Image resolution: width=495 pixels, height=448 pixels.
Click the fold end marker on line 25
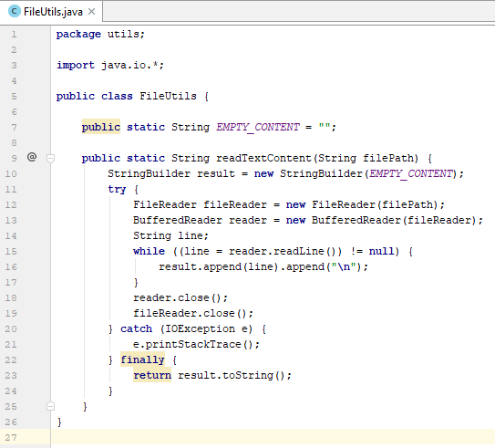[x=50, y=406]
